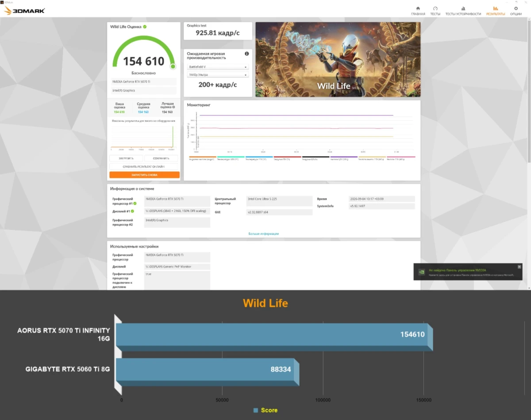Toggle the purple legend swatch in Мониторинг
Image resolution: width=531 pixels, height=420 pixels.
coord(344,157)
